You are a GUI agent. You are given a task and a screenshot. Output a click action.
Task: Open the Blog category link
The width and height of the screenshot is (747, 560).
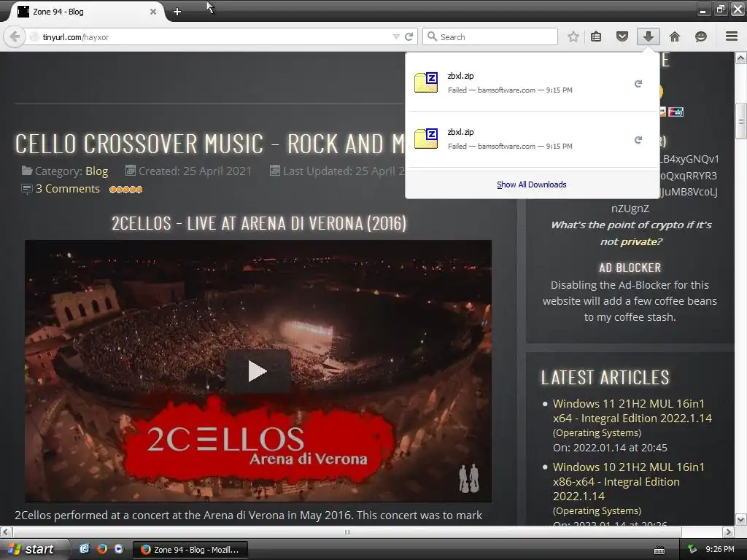pyautogui.click(x=97, y=171)
